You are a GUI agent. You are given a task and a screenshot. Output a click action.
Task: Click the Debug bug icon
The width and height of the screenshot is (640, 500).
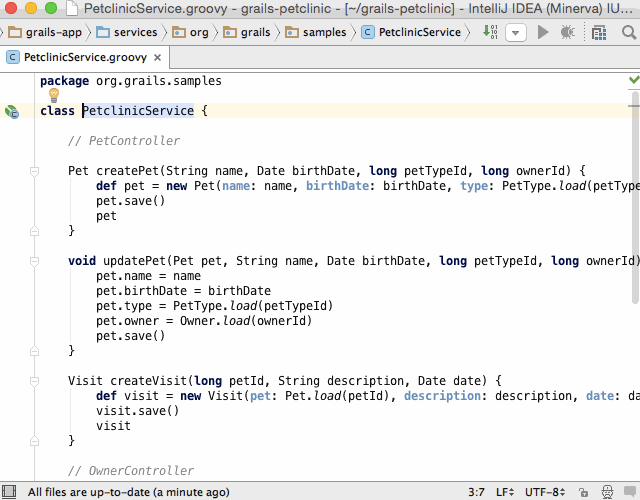click(x=567, y=32)
